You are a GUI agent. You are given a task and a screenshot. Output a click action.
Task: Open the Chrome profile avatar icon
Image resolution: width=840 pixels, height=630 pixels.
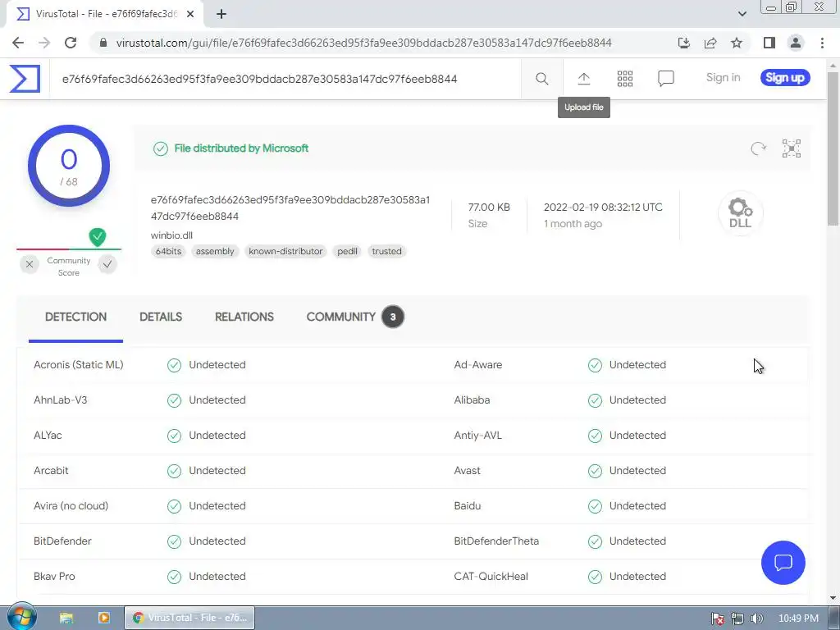(796, 43)
